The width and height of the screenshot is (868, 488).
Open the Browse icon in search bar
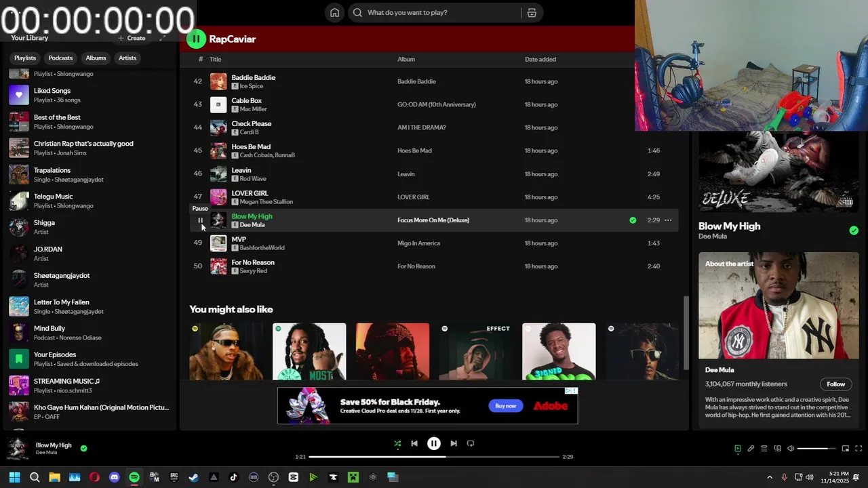coord(532,12)
